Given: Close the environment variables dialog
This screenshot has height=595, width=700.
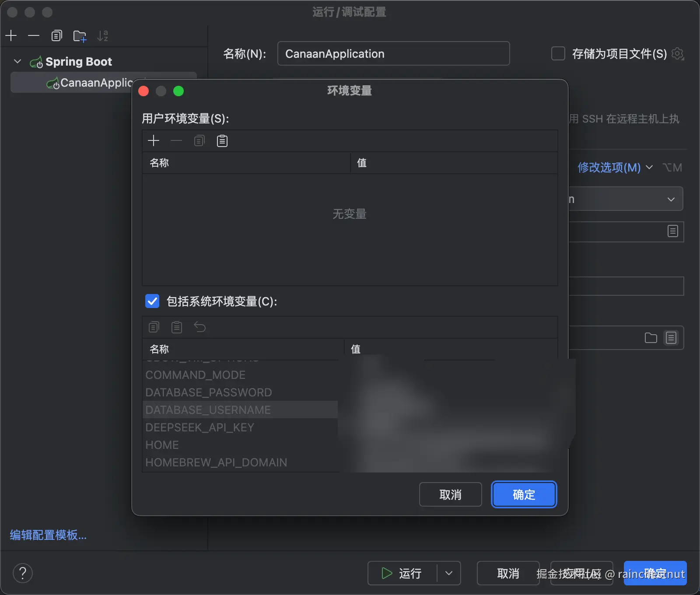Looking at the screenshot, I should pyautogui.click(x=143, y=91).
